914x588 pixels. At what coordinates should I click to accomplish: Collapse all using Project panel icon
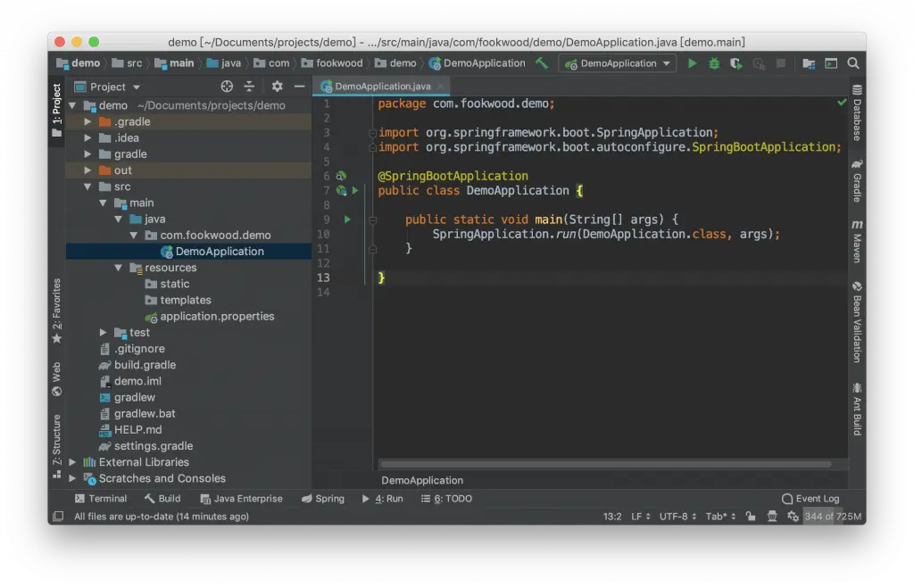[249, 87]
